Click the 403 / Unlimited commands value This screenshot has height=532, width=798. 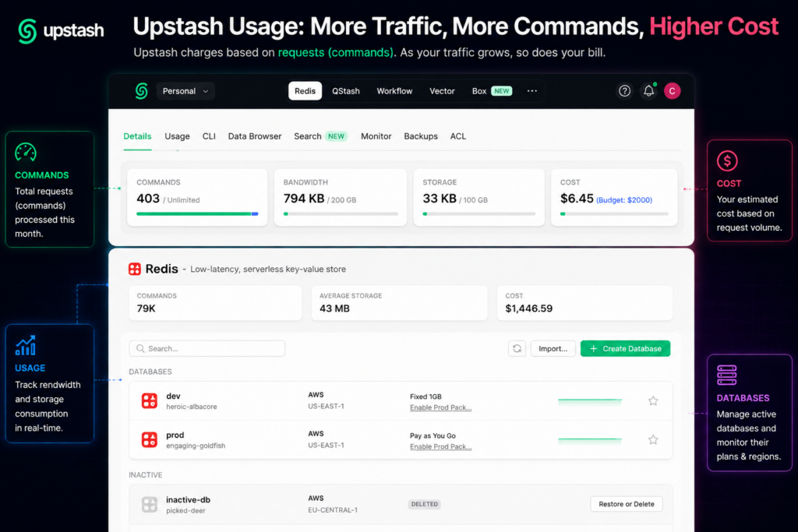point(168,199)
